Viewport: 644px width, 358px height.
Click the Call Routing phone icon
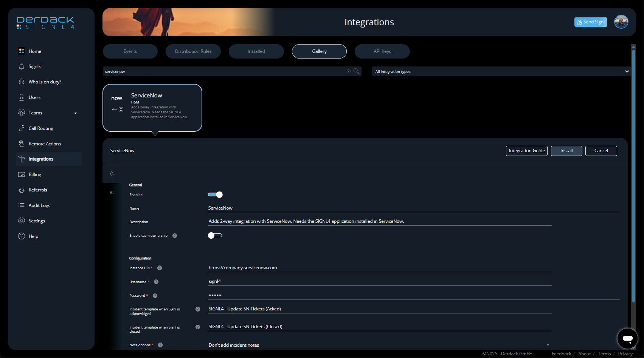point(22,128)
